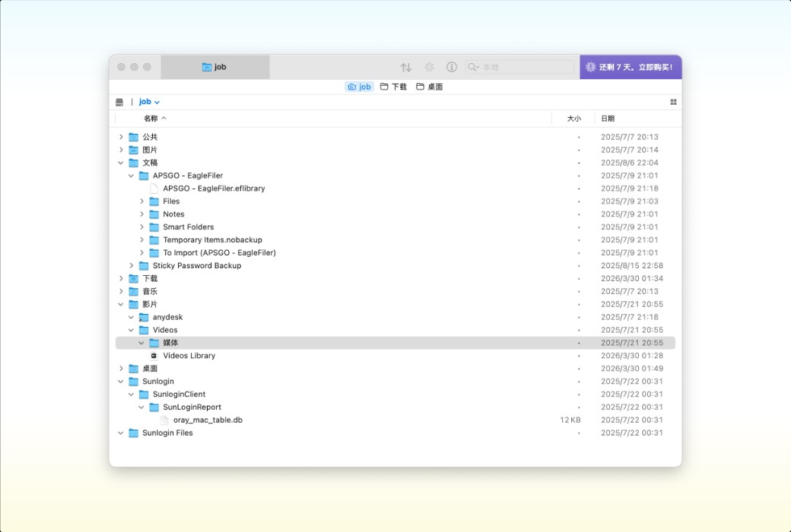791x532 pixels.
Task: Expand the 公共 folder
Action: point(121,137)
